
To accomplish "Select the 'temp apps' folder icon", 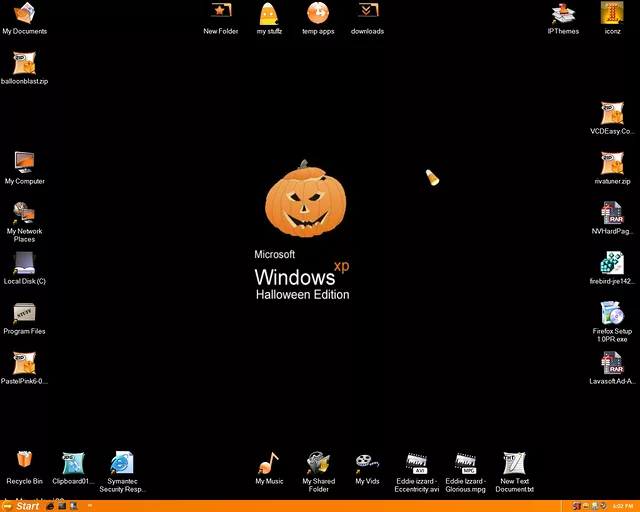I will (x=317, y=14).
